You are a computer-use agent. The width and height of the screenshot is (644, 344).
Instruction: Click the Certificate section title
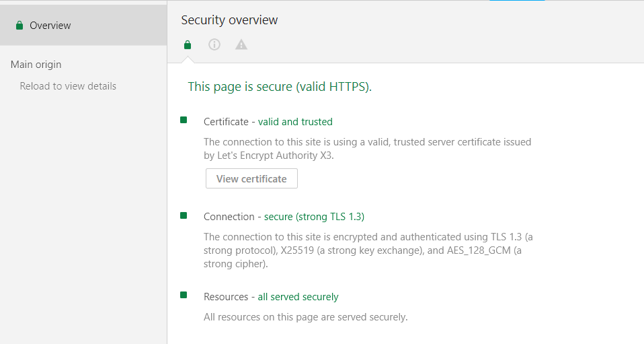coord(226,122)
